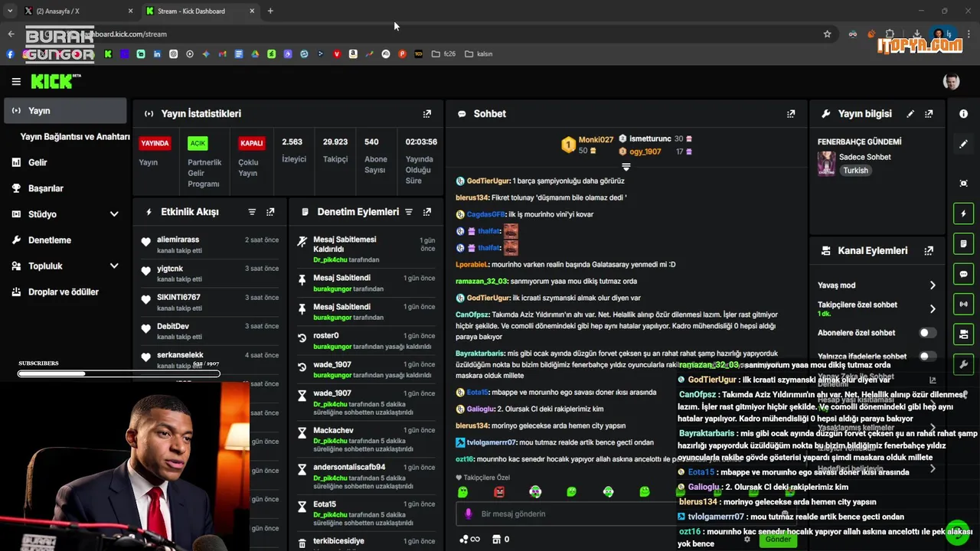Collapse the pinned leaderboard in chat
Viewport: 980px width, 551px height.
[x=626, y=166]
